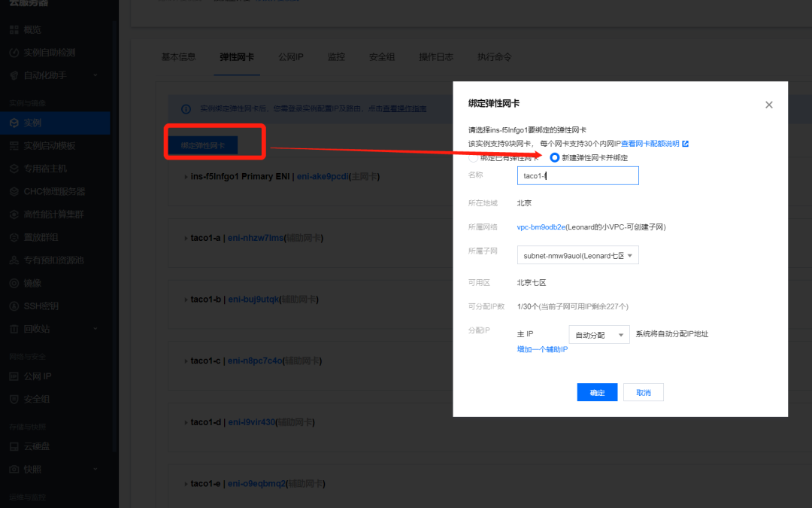Click the 绑定弹性网卡 button behind the dialog
This screenshot has width=812, height=508.
(203, 146)
